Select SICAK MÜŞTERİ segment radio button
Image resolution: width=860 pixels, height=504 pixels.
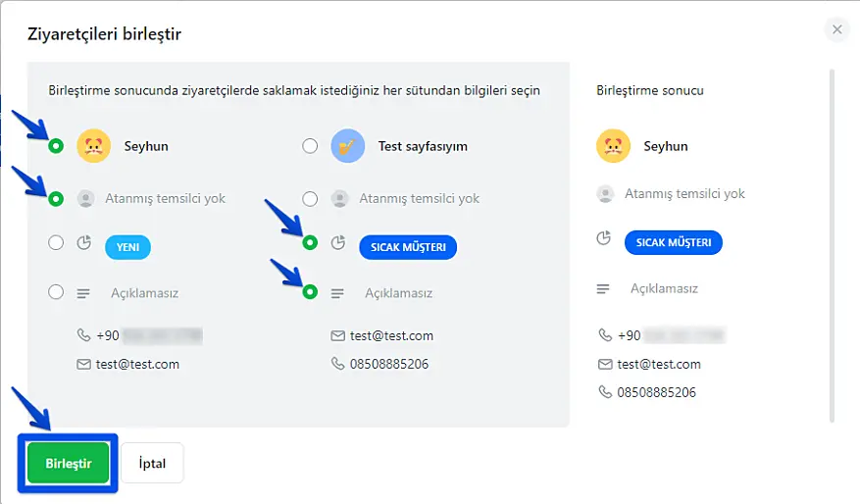[310, 242]
